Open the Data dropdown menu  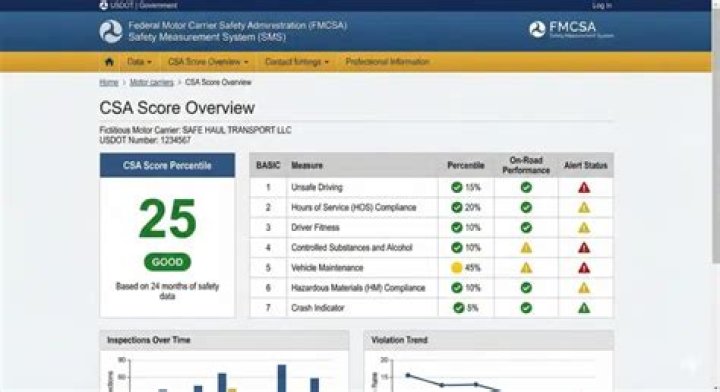click(140, 62)
